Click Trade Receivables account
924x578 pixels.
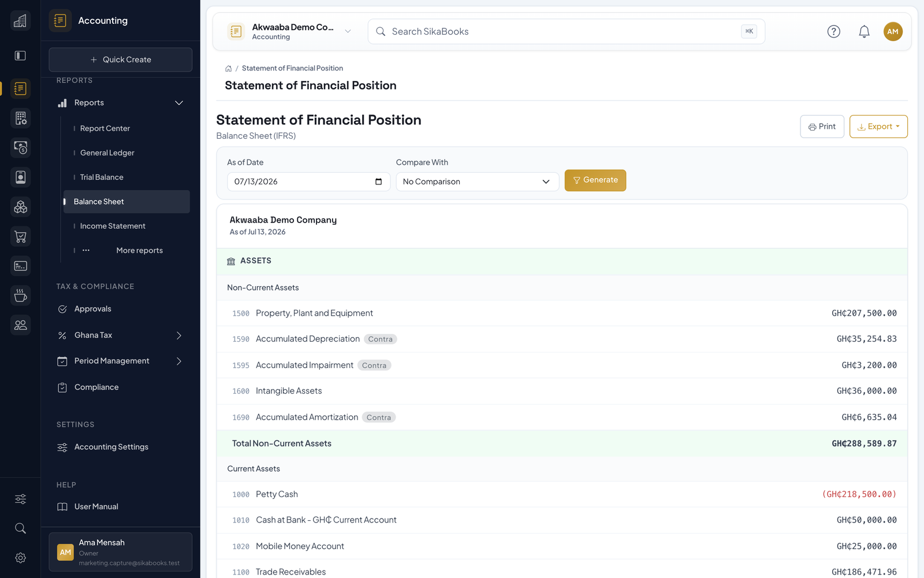point(290,572)
